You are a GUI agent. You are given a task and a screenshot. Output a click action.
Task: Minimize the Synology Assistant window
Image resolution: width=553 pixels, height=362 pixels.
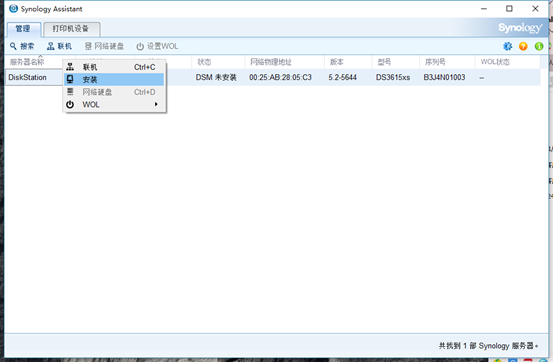tap(484, 8)
